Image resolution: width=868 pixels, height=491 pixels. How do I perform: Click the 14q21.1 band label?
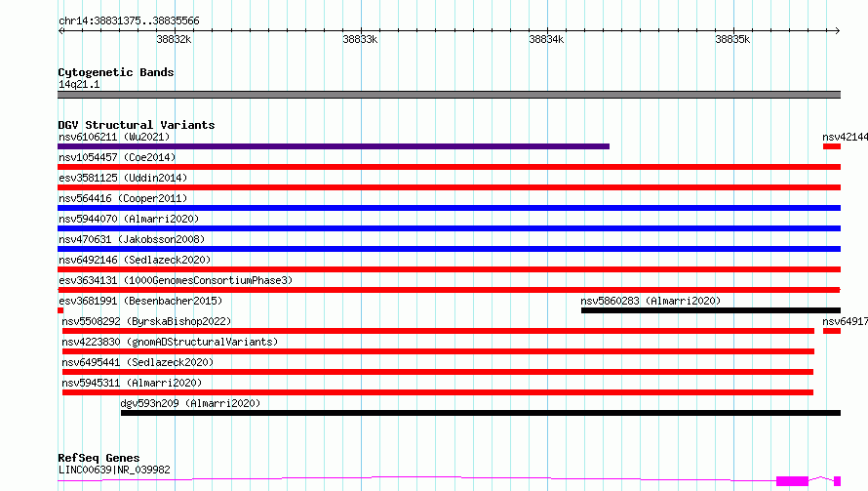pyautogui.click(x=79, y=84)
